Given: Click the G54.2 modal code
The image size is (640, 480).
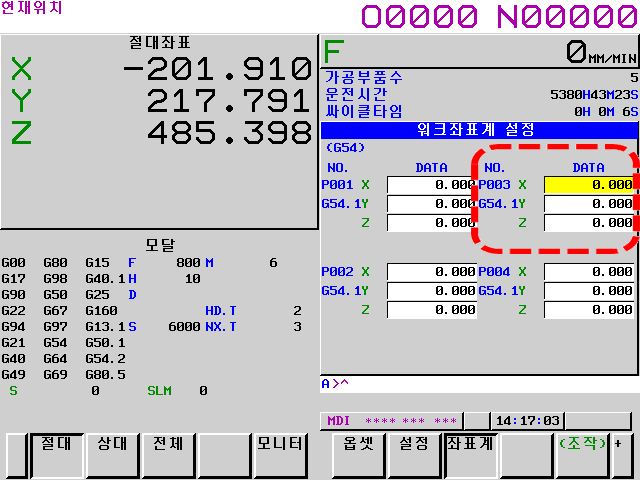Looking at the screenshot, I should 105,359.
